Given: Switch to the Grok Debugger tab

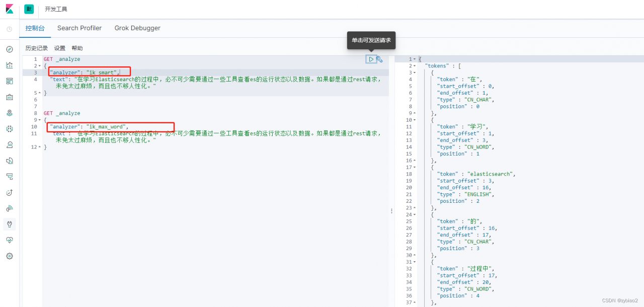Looking at the screenshot, I should [137, 28].
